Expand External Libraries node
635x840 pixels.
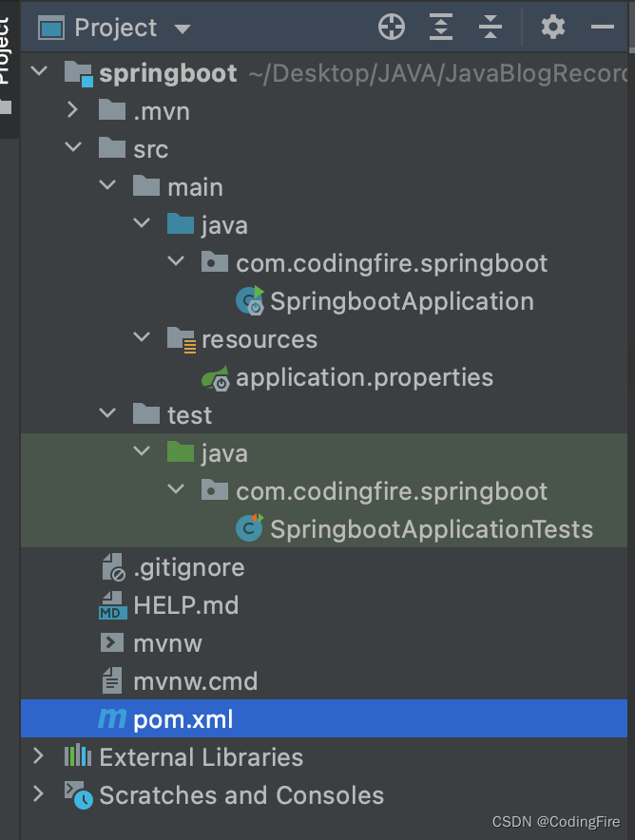click(39, 757)
